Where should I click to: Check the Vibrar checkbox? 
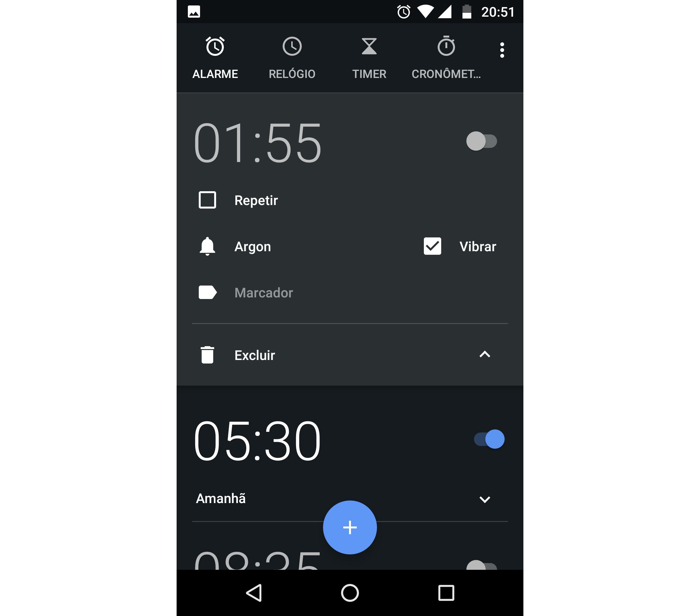(x=431, y=245)
